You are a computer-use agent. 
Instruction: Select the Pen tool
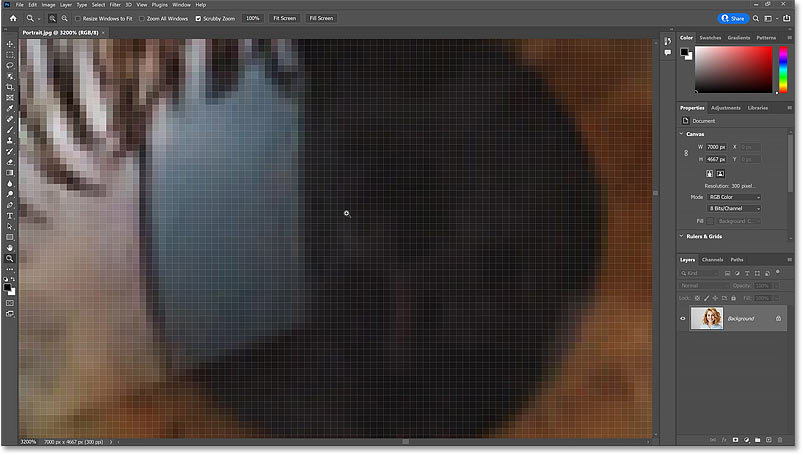10,205
